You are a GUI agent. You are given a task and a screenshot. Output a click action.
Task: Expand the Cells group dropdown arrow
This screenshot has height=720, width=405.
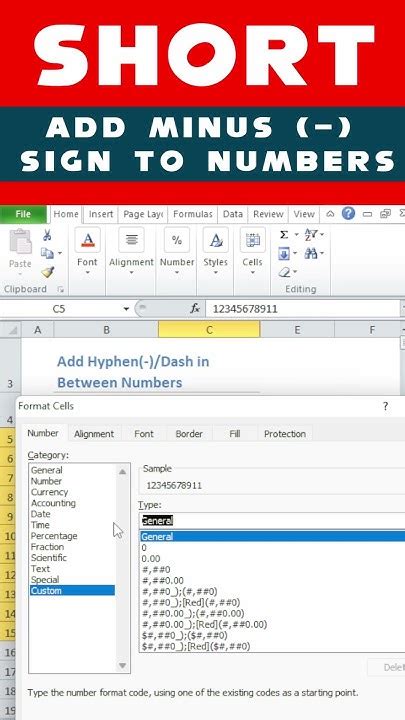click(253, 272)
